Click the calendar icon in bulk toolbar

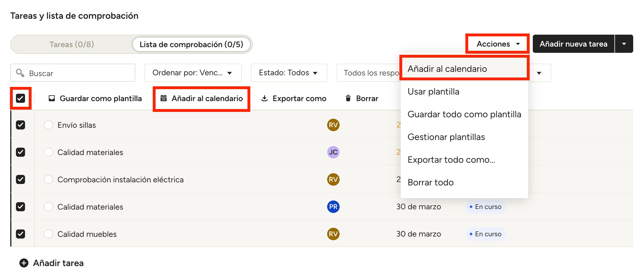[164, 98]
